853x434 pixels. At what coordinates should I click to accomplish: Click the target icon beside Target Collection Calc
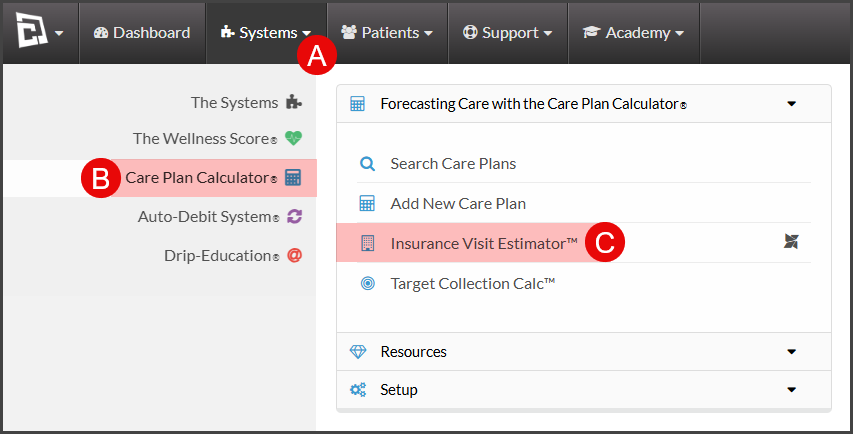tap(368, 283)
